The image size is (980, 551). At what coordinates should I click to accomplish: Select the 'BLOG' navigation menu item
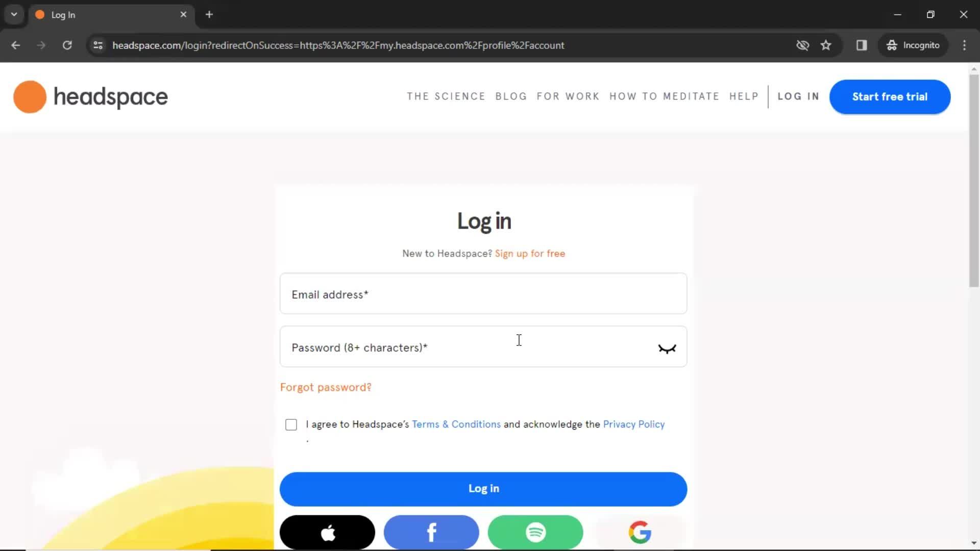511,96
